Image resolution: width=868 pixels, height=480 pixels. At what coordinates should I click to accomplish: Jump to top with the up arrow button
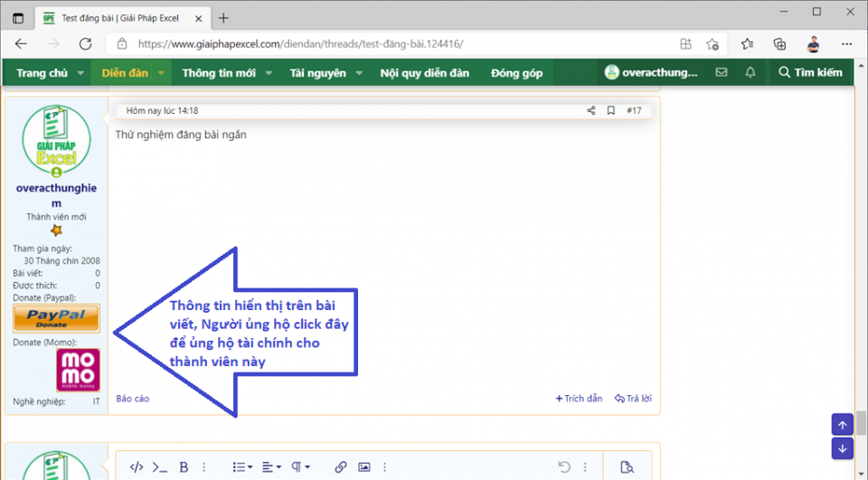842,425
